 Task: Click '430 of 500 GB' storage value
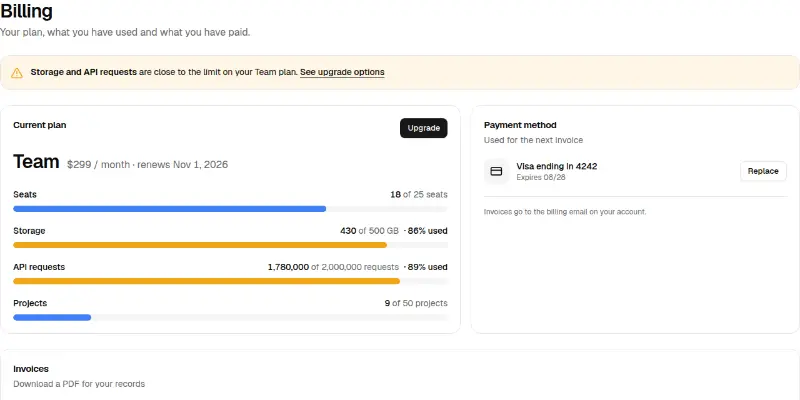click(369, 231)
